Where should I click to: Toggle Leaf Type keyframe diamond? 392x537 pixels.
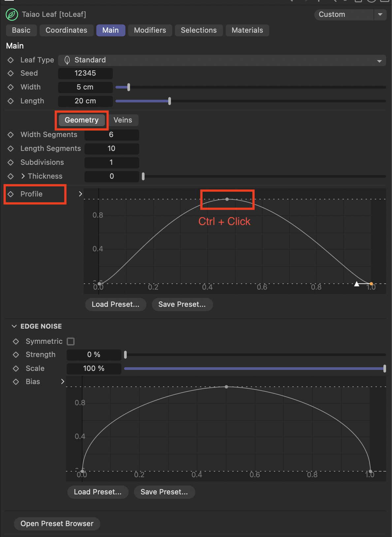pyautogui.click(x=11, y=60)
